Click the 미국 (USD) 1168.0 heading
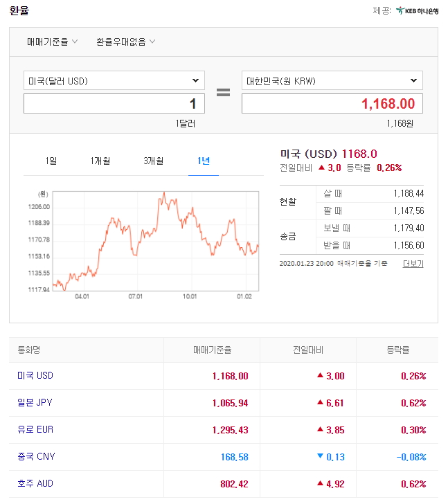The width and height of the screenshot is (448, 504). pyautogui.click(x=328, y=154)
